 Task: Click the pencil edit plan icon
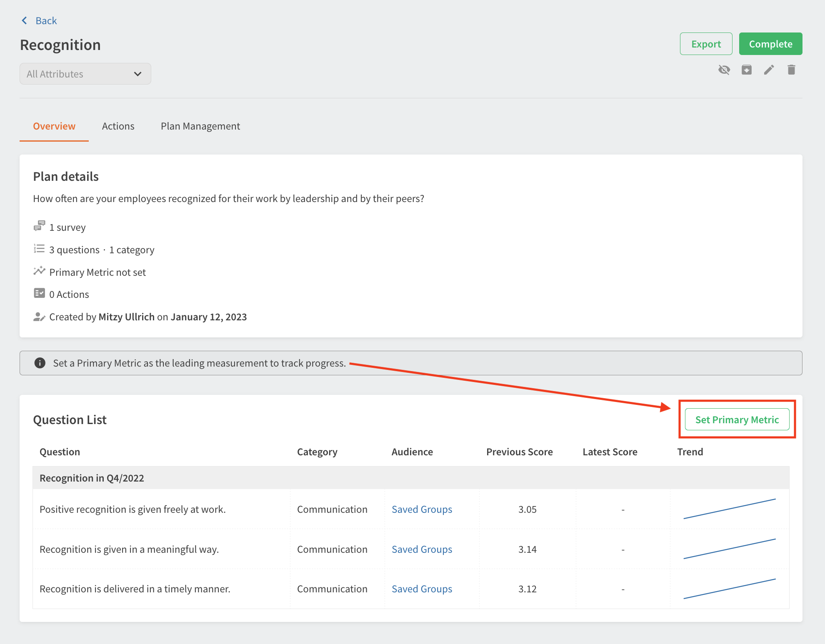pos(769,70)
